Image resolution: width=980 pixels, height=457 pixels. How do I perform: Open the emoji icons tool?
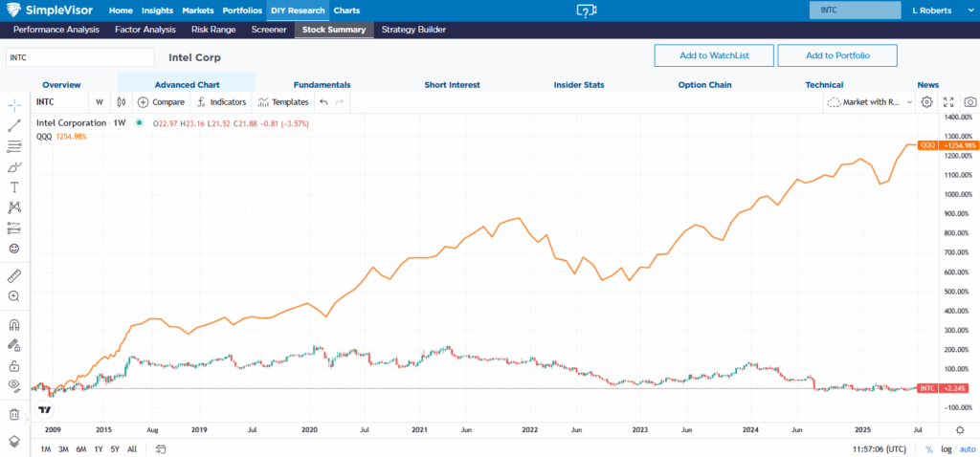coord(14,249)
